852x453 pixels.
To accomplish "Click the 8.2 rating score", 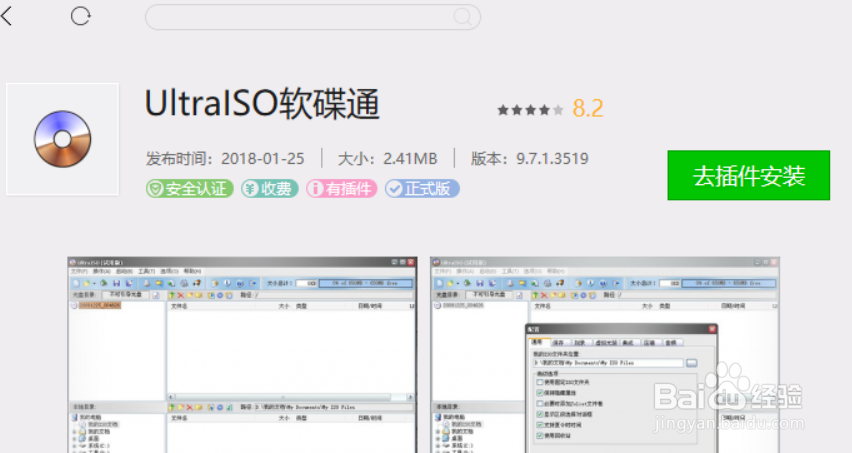I will tap(588, 109).
